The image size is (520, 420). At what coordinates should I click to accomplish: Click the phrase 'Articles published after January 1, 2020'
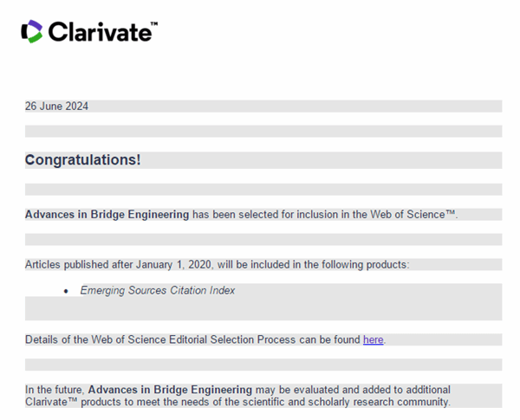(x=127, y=264)
